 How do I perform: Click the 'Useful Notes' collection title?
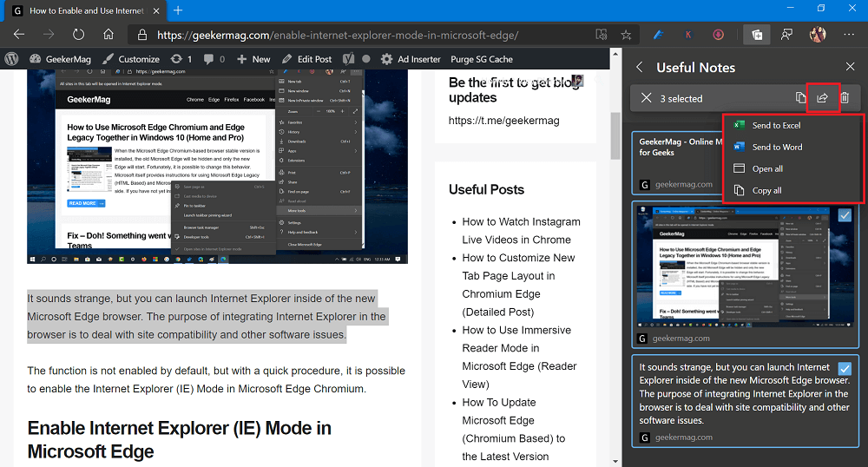coord(696,68)
